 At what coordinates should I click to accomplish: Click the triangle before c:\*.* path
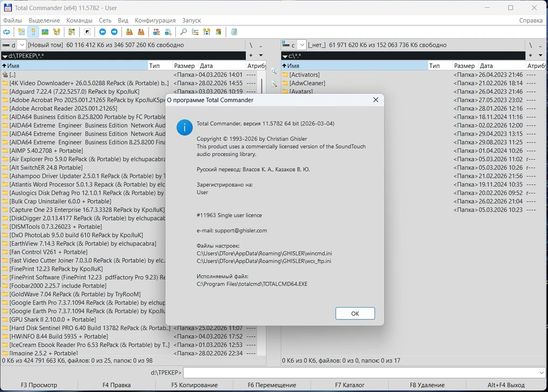click(285, 56)
